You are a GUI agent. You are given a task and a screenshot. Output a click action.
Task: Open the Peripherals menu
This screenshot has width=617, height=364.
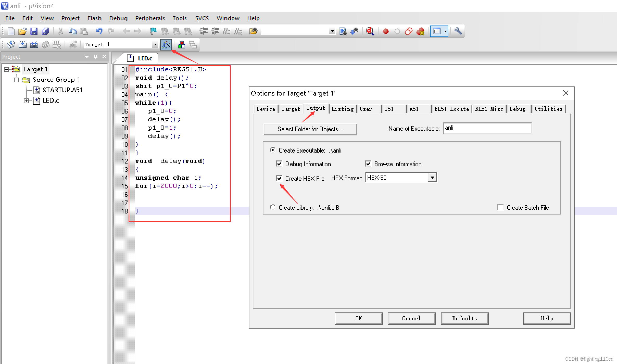(150, 18)
